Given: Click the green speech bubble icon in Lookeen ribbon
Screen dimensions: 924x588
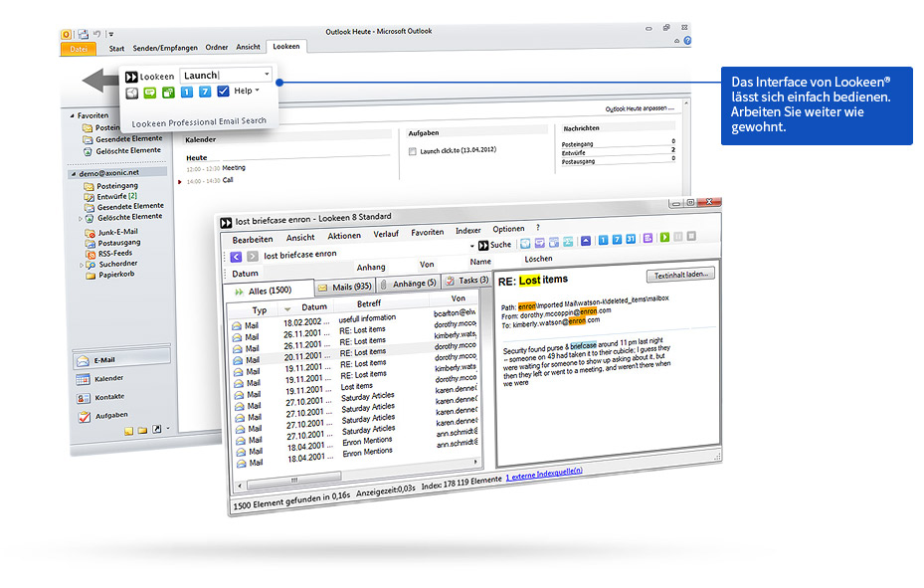Looking at the screenshot, I should pyautogui.click(x=150, y=93).
